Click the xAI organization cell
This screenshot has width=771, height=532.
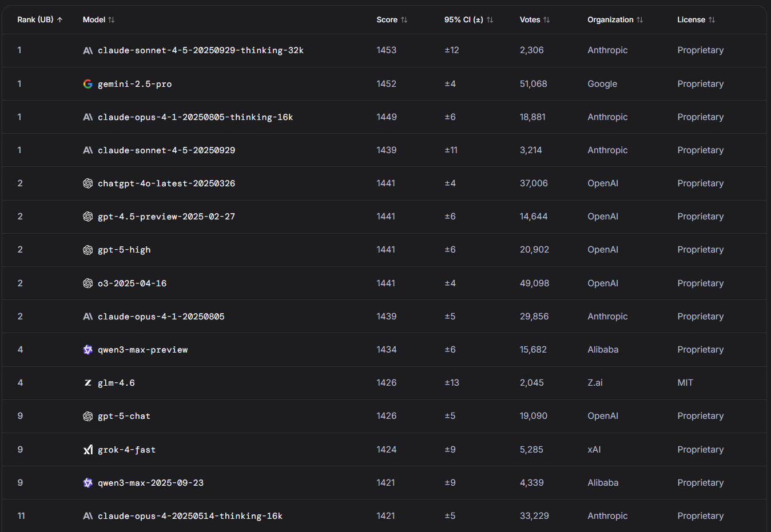594,450
